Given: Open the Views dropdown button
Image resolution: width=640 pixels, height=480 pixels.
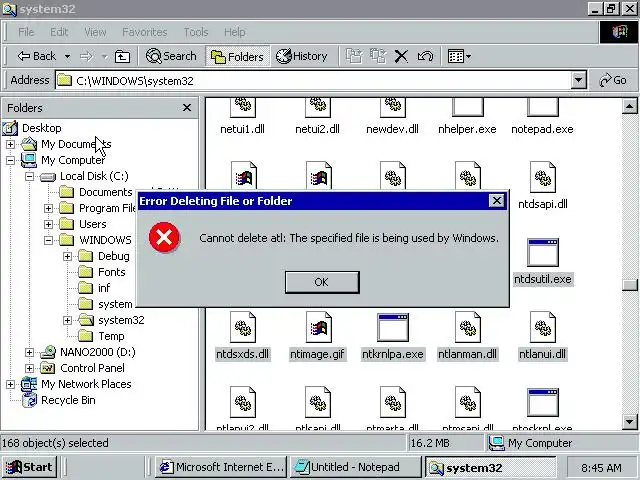Looking at the screenshot, I should coord(459,56).
